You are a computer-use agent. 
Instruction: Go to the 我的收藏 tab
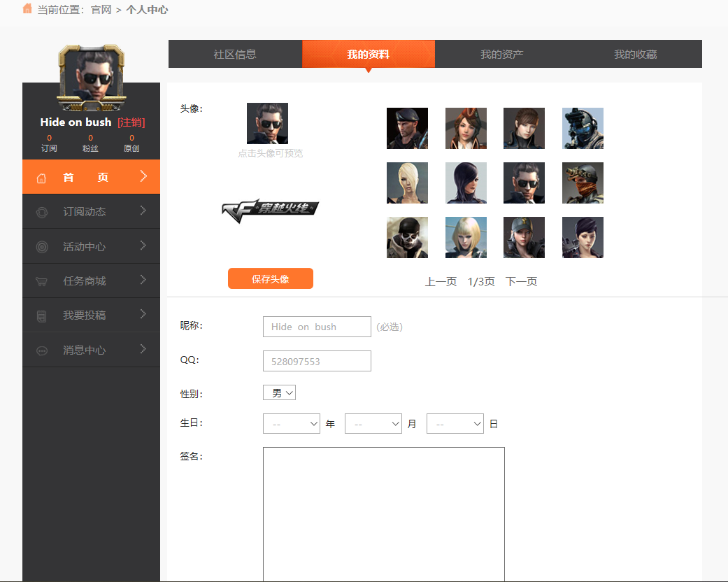[x=635, y=54]
